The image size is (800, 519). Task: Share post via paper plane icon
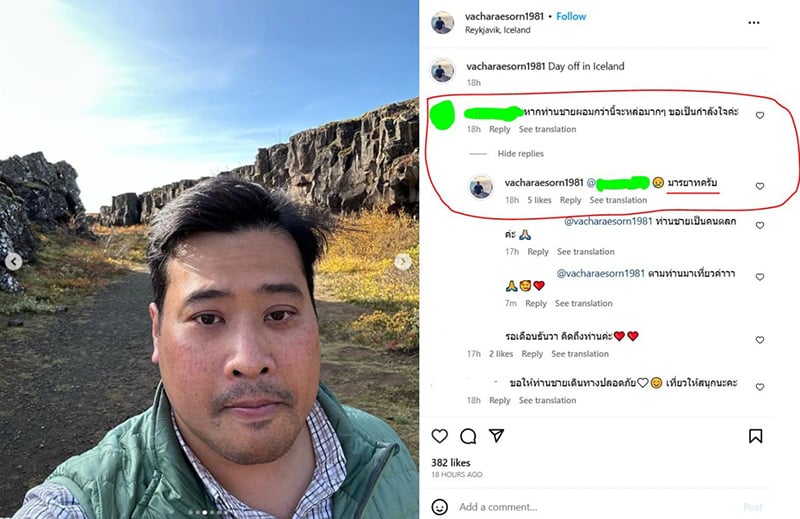[x=496, y=435]
